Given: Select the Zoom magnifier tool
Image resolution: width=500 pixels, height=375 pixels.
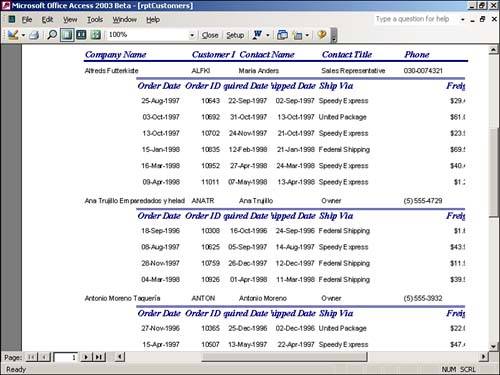Looking at the screenshot, I should coord(52,35).
